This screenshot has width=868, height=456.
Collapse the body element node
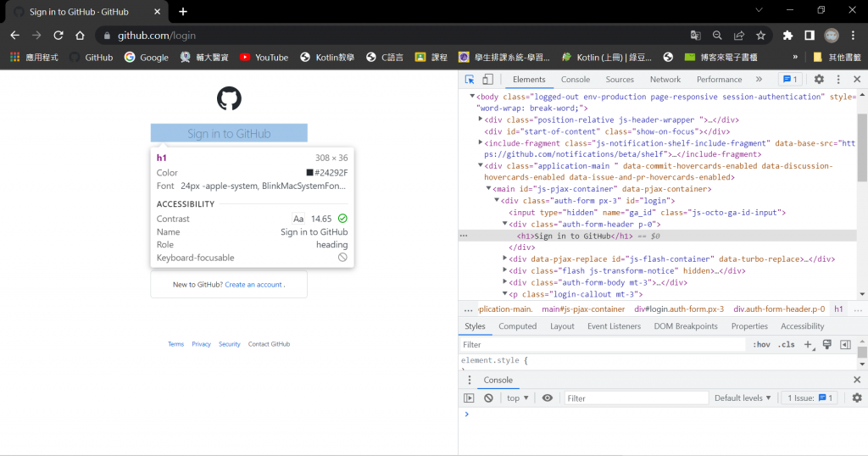click(x=472, y=97)
